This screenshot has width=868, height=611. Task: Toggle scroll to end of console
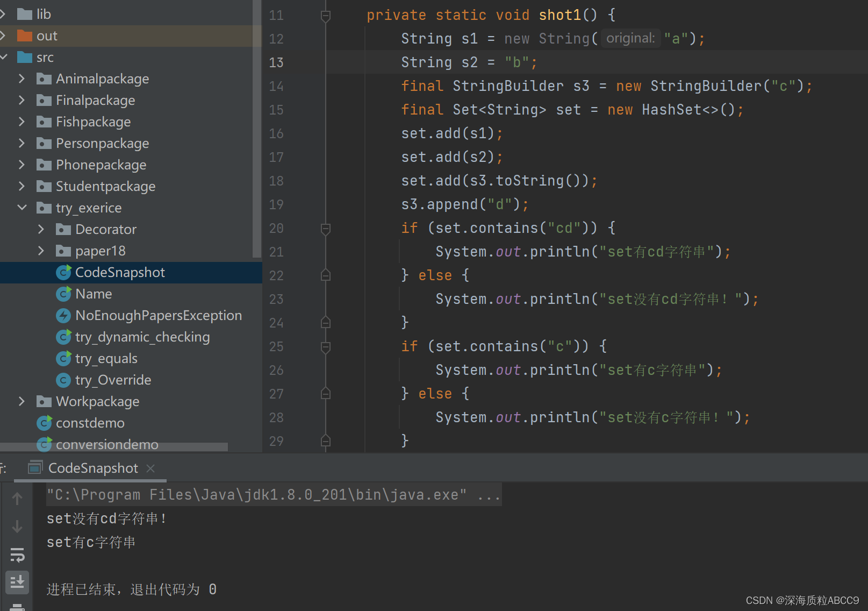click(x=17, y=582)
